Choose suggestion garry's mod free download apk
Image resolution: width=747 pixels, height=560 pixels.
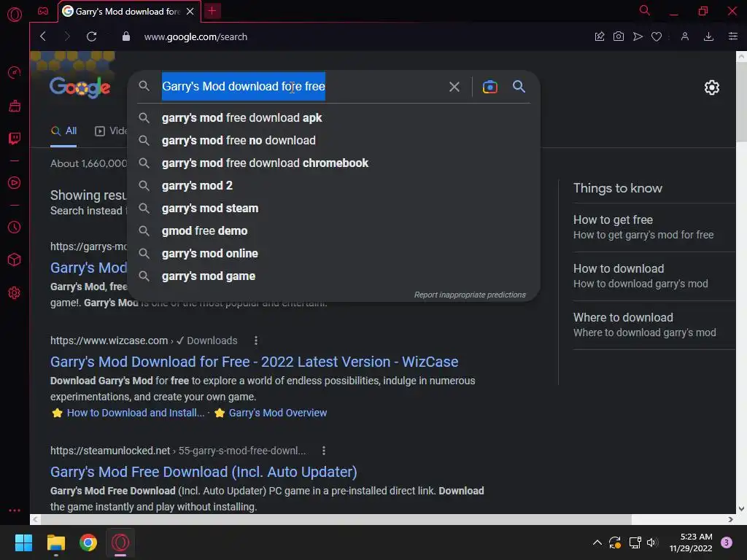pos(333,117)
